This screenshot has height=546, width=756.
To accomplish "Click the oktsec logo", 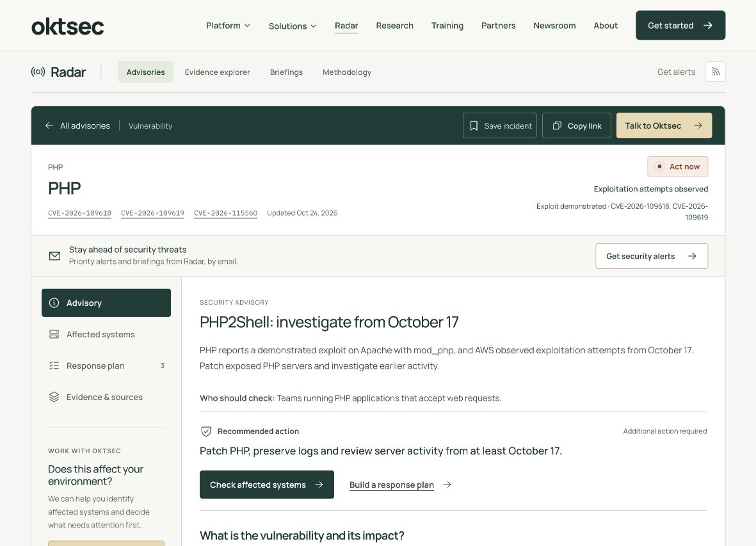I will click(x=67, y=26).
